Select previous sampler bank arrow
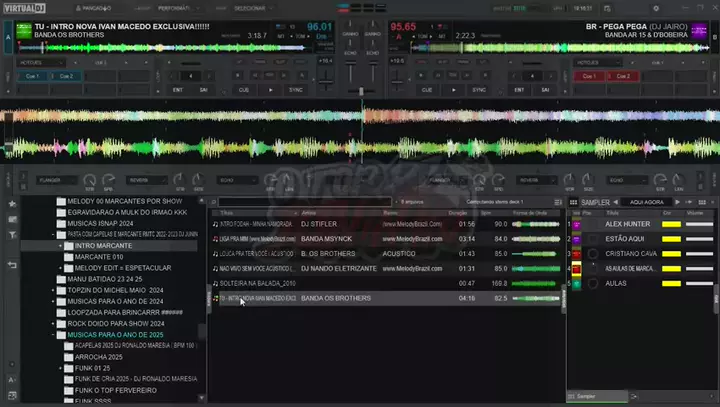720x407 pixels. point(615,202)
